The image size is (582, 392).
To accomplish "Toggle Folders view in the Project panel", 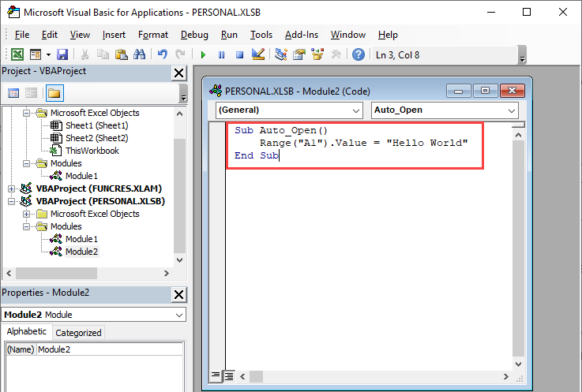I will (x=54, y=93).
